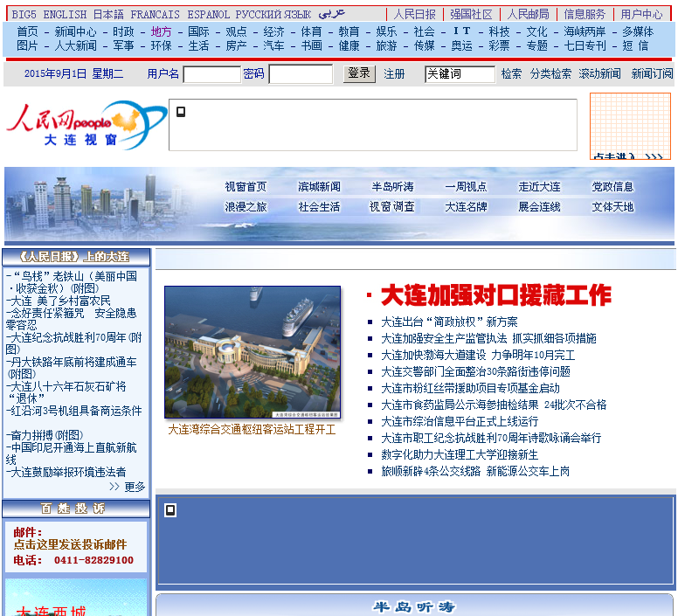Open 强国社区 link

coord(471,14)
